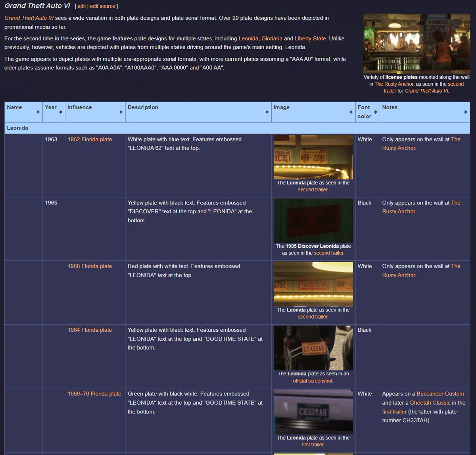
Task: Open the Gloriana state link
Action: [272, 38]
